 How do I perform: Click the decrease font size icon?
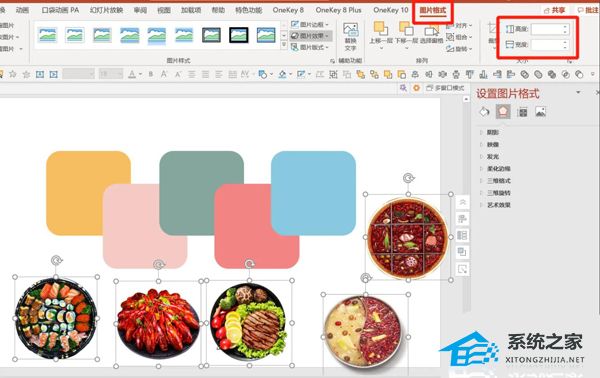click(x=178, y=74)
